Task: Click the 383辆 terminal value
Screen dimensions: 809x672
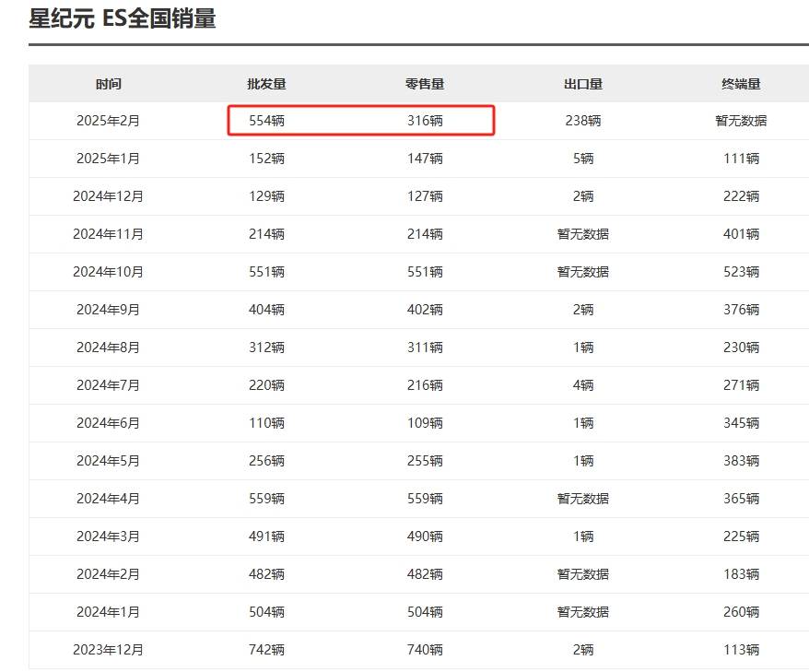Action: pos(741,460)
